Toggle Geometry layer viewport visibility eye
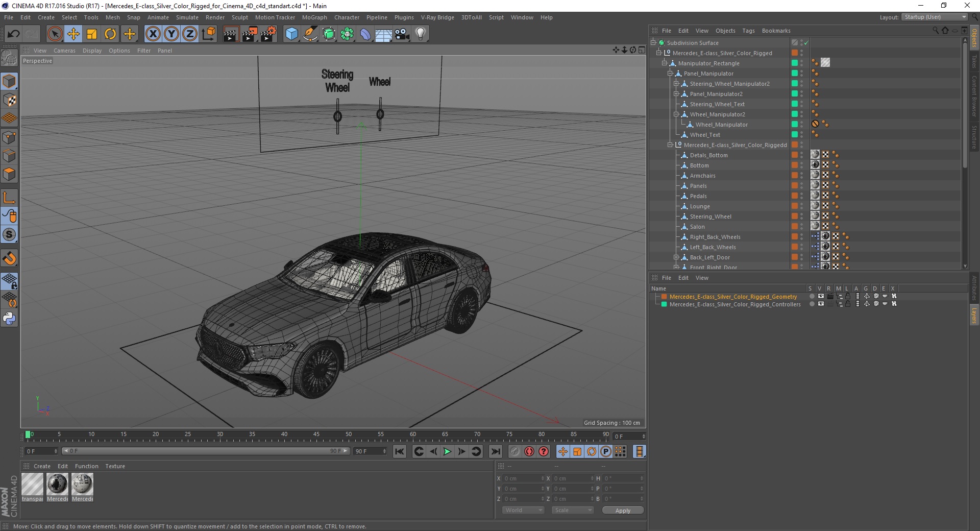 [x=821, y=296]
